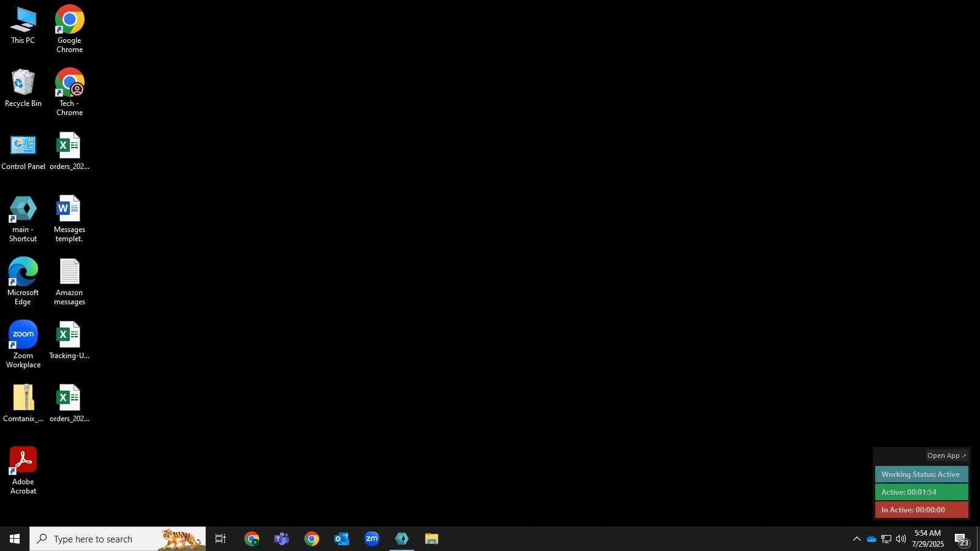
Task: Click the Working Status: Active bar
Action: 921,474
